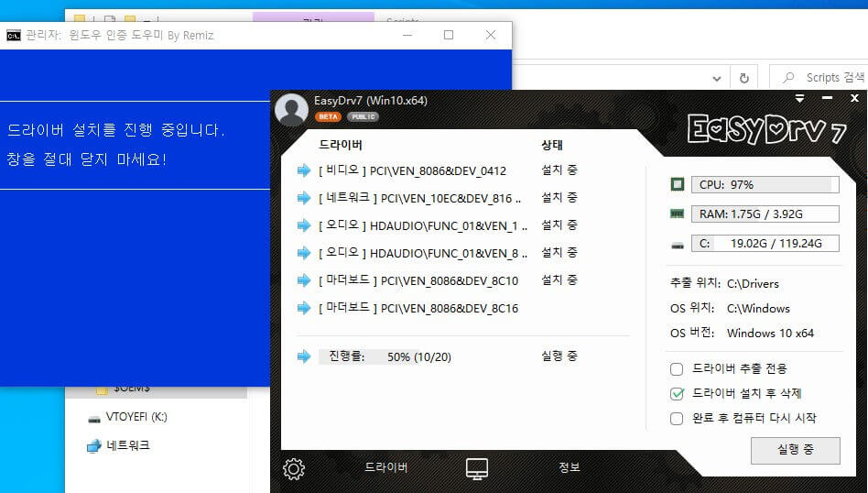
Task: Click the command prompt window icon
Action: point(14,36)
